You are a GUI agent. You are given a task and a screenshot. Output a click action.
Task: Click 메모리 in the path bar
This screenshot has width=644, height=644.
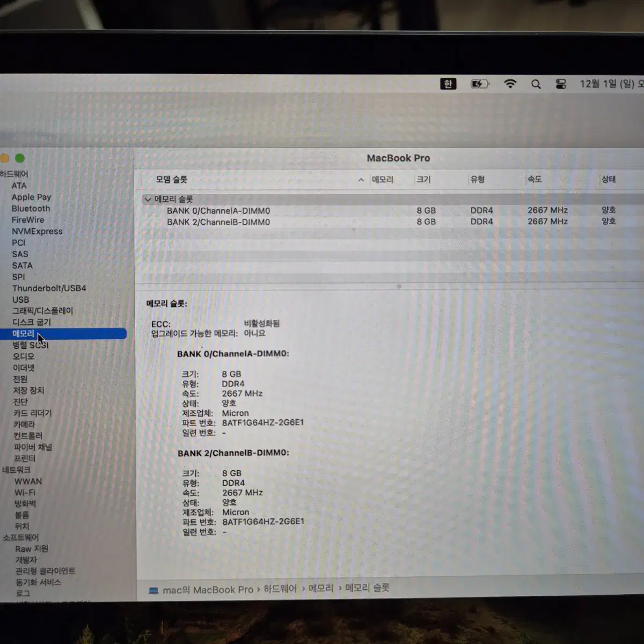[x=321, y=588]
